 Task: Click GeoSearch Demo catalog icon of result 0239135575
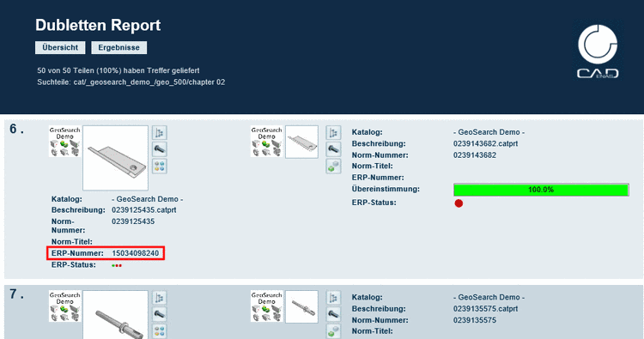tap(266, 306)
